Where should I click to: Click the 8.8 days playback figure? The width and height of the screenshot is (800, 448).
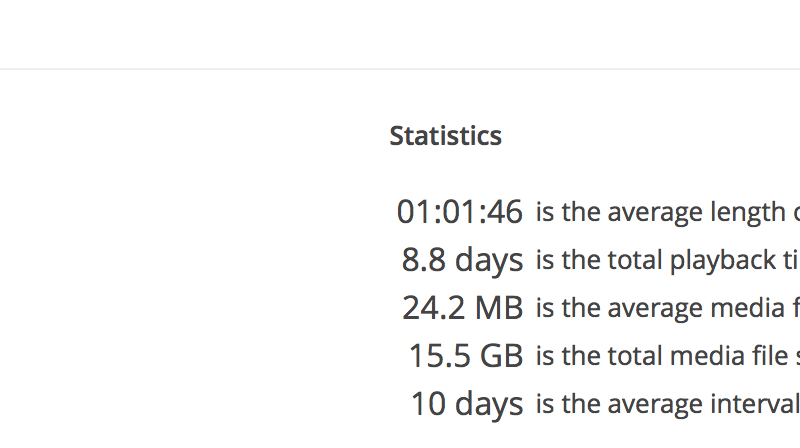point(462,260)
